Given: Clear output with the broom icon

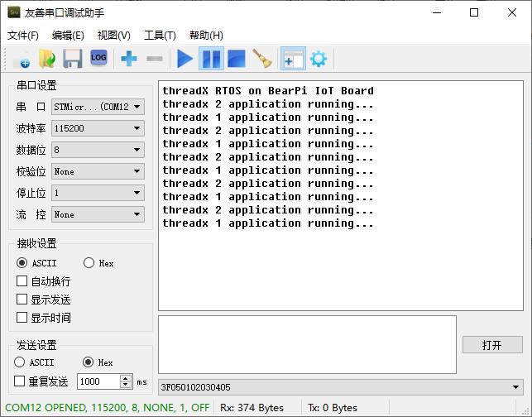Looking at the screenshot, I should 262,59.
